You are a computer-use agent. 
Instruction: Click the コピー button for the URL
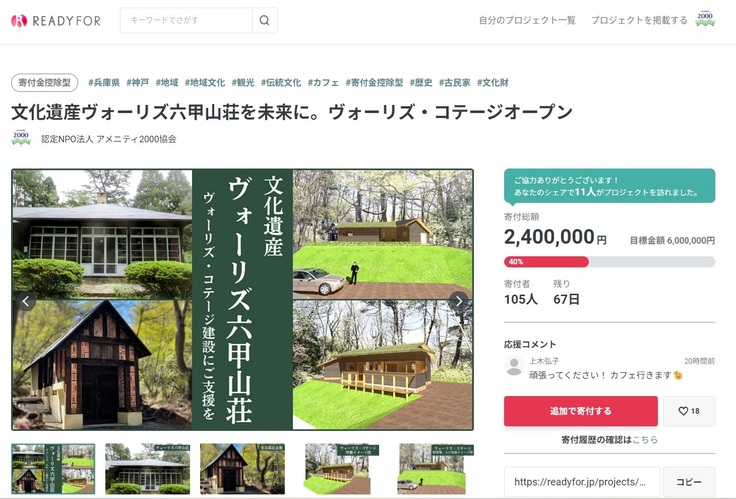click(x=689, y=482)
